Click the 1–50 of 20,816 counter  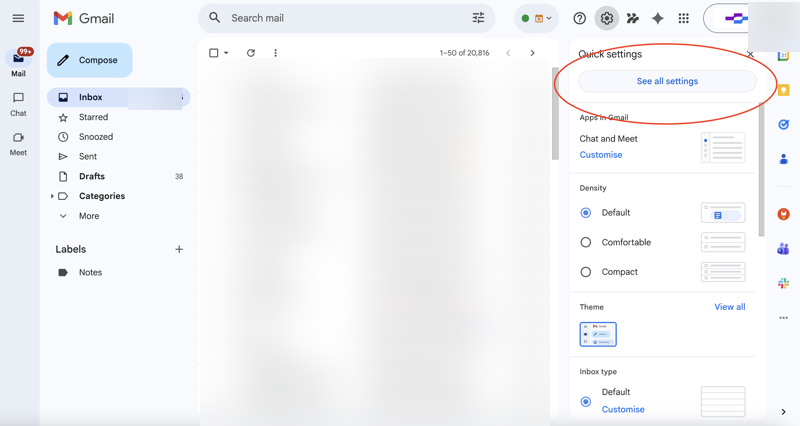[464, 53]
